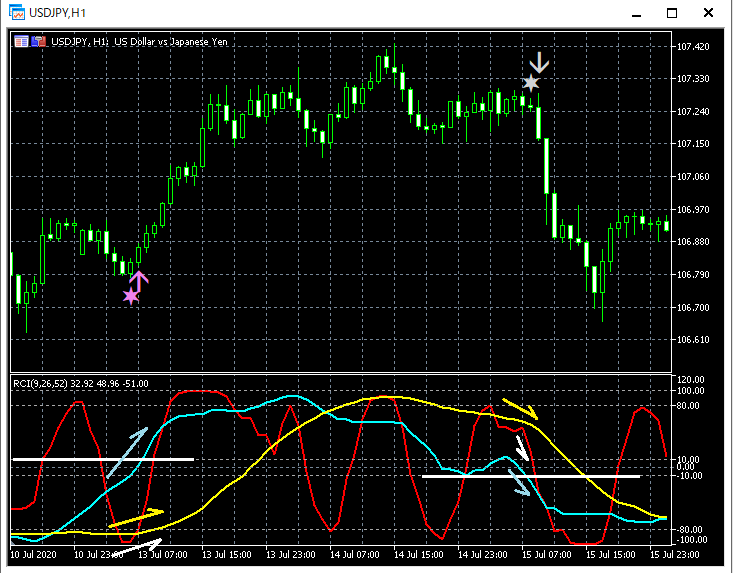
Task: Click the -80.00 indicator scale value
Action: point(689,529)
